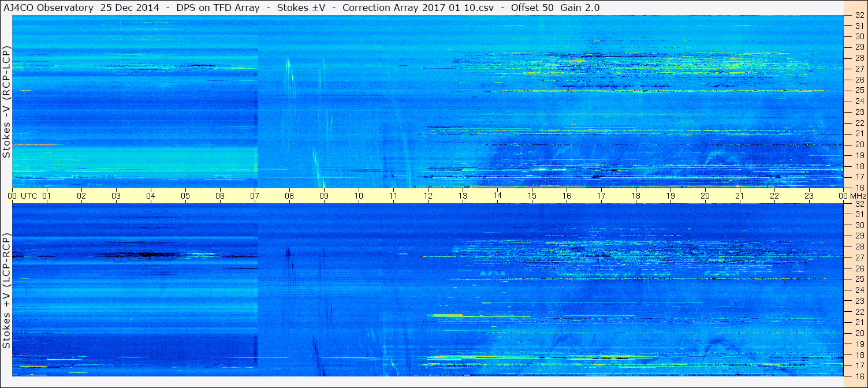Click the 22 MHz label of Stokes -V panel
Viewport: 868px width, 388px height.
point(859,123)
